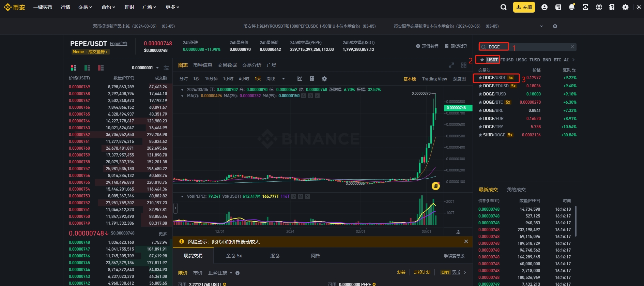Screen dimensions: 644x286
Task: Toggle favorite star for DOGE/BTC
Action: [480, 102]
